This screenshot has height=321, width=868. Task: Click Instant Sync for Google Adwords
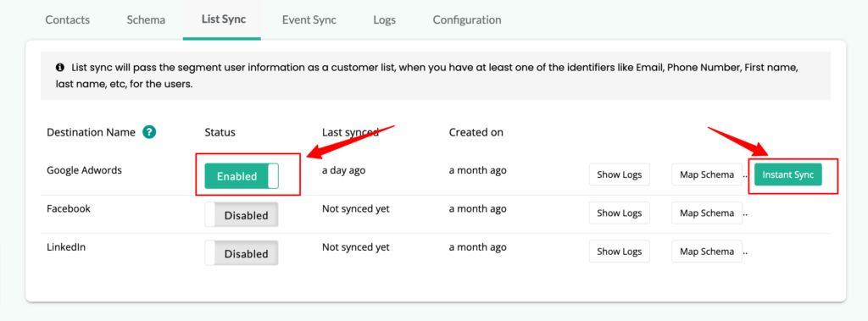tap(788, 174)
